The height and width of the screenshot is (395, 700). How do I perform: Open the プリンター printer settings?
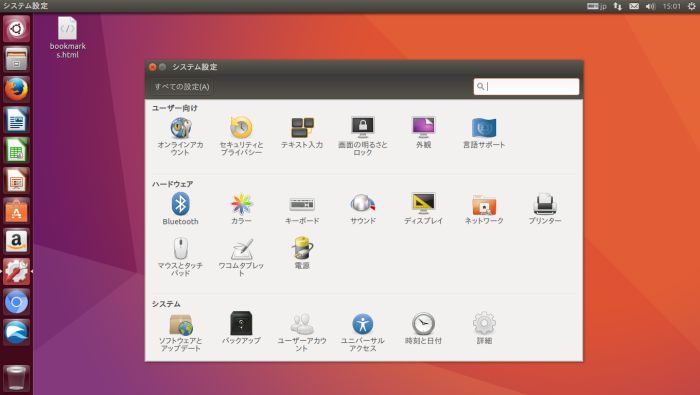pos(545,209)
